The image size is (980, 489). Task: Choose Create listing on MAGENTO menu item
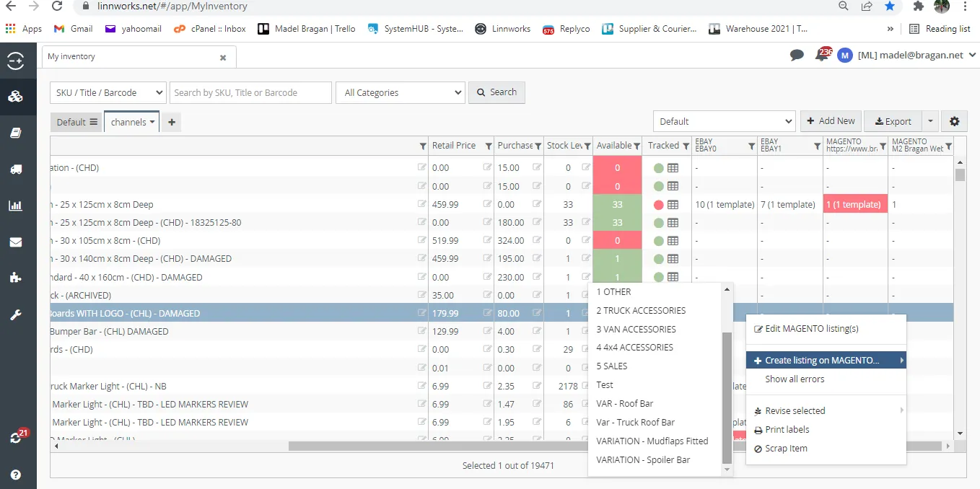tap(826, 360)
